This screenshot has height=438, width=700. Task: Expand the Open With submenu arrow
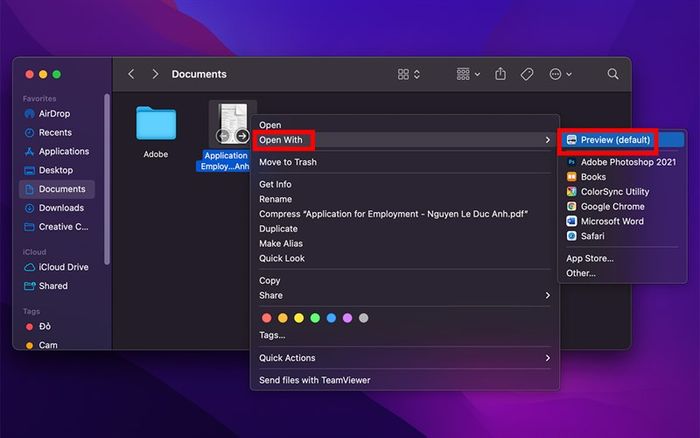point(548,140)
